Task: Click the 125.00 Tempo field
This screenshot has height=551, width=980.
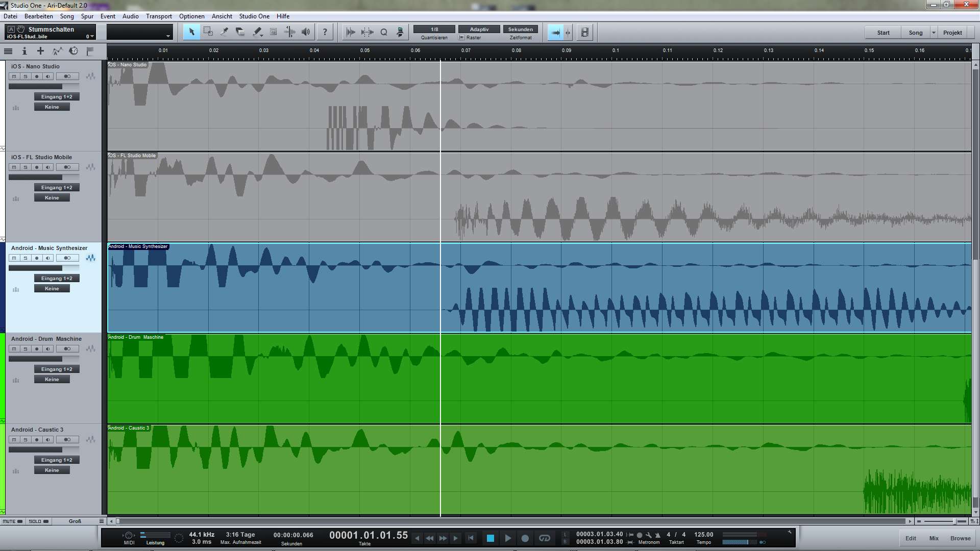Action: pos(703,535)
